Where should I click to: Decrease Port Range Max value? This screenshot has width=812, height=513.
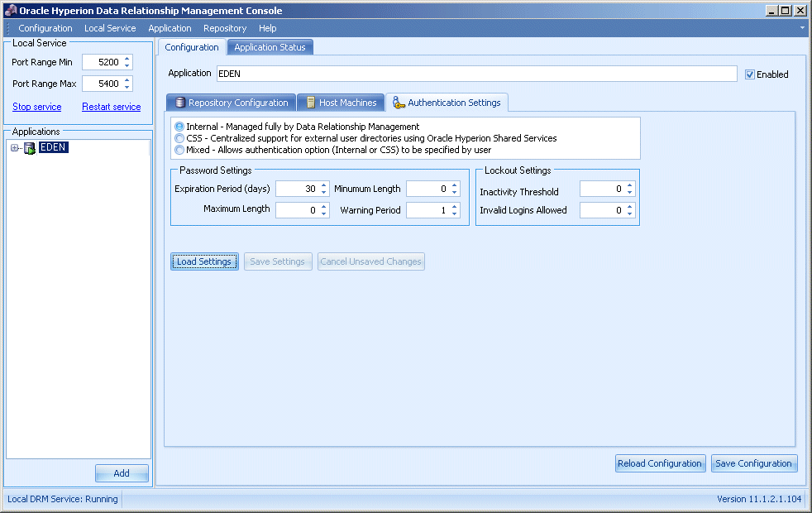point(127,87)
